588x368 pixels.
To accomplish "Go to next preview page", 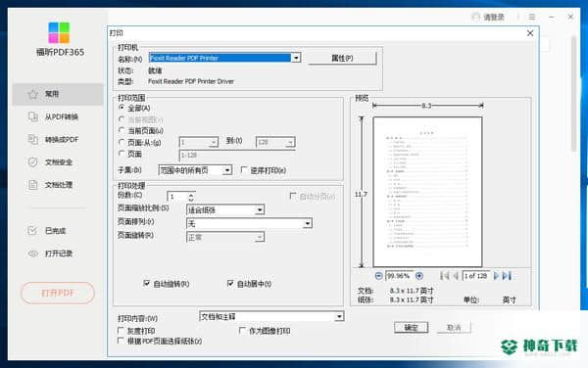I will [x=496, y=276].
